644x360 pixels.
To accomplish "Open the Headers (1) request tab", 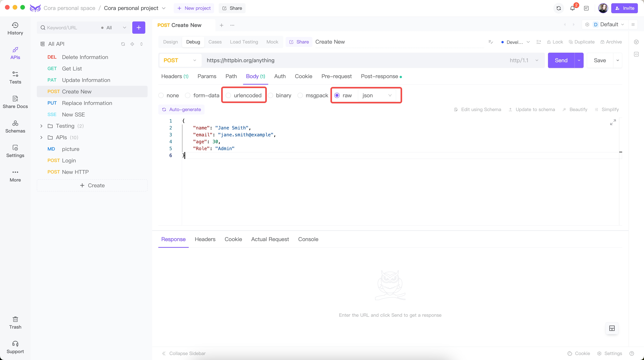I will (175, 76).
